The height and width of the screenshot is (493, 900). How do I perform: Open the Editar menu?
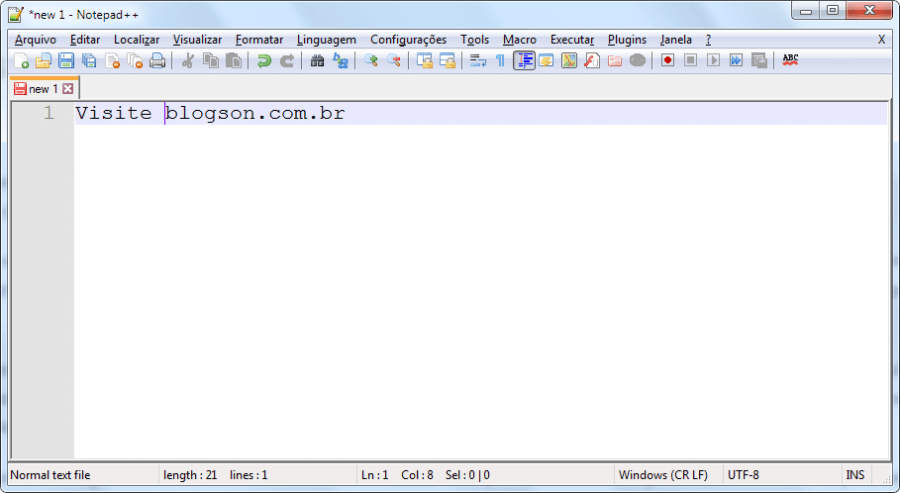tap(85, 40)
